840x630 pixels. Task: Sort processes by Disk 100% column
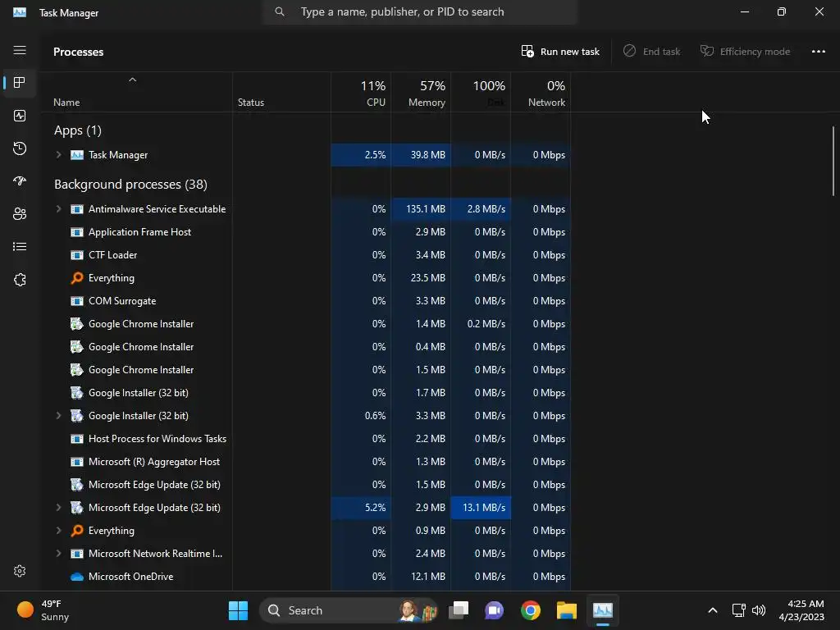[481, 92]
